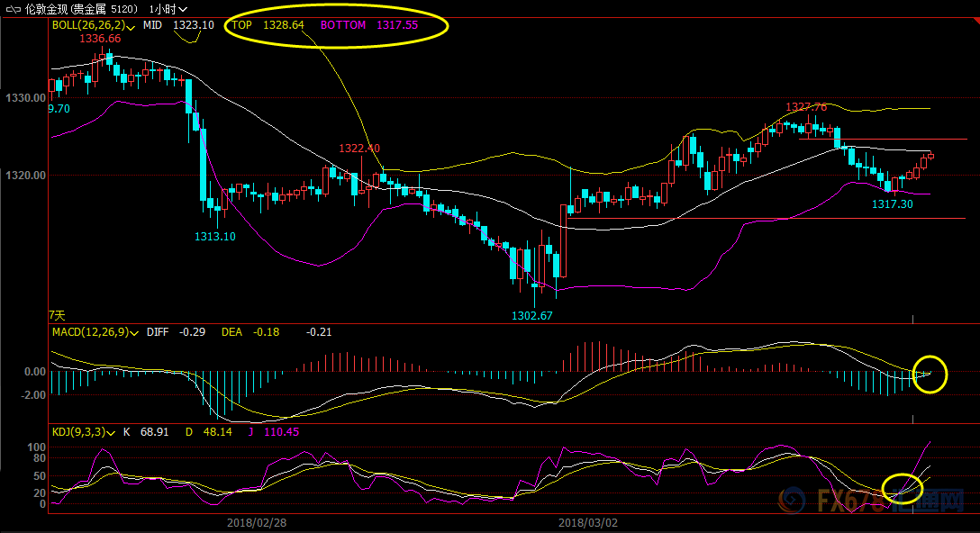Click the 贵金属 5120 category label
Viewport: 980px width, 533px height.
(x=103, y=9)
